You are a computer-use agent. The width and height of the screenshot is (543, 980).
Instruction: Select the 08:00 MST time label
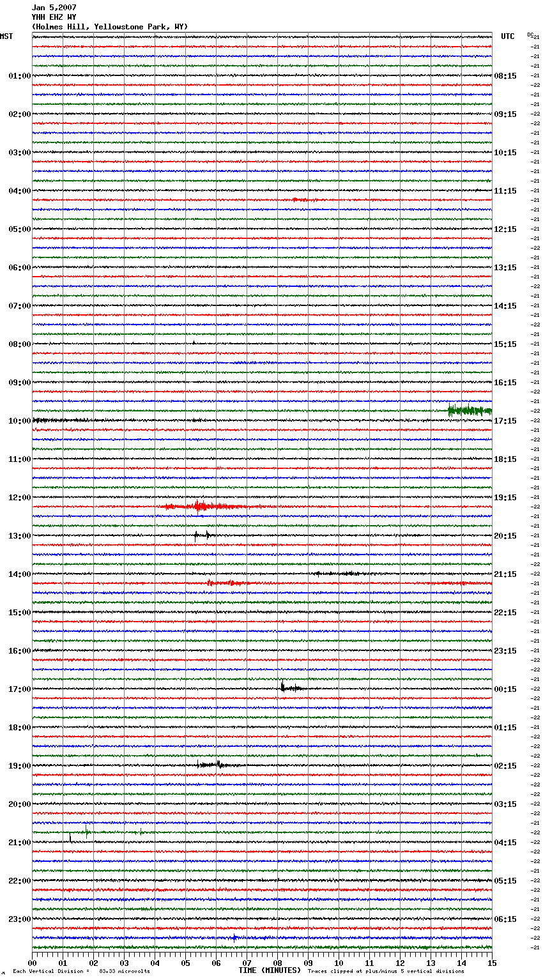(20, 344)
